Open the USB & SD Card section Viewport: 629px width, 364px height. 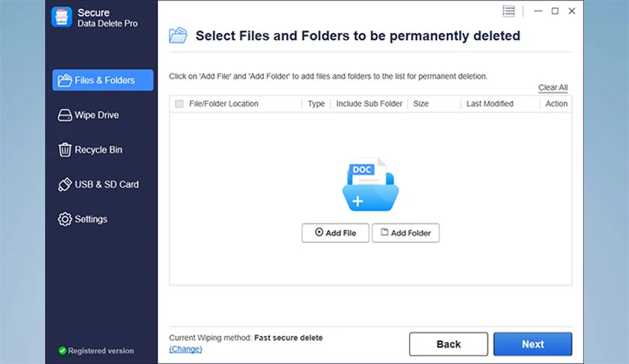click(99, 184)
